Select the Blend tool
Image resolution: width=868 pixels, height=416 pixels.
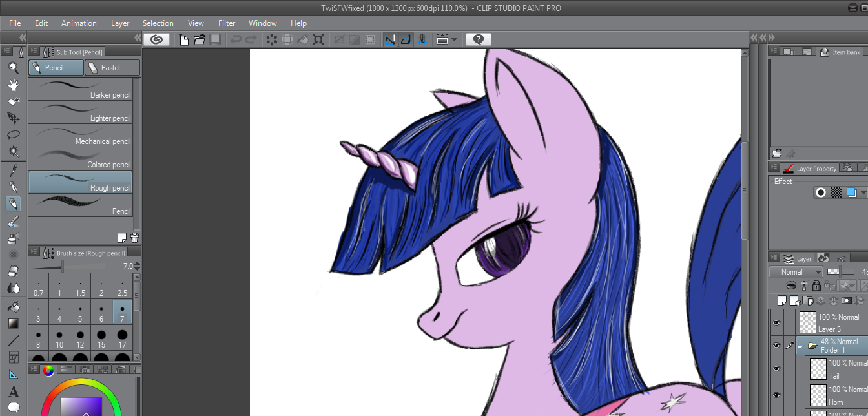pyautogui.click(x=14, y=288)
